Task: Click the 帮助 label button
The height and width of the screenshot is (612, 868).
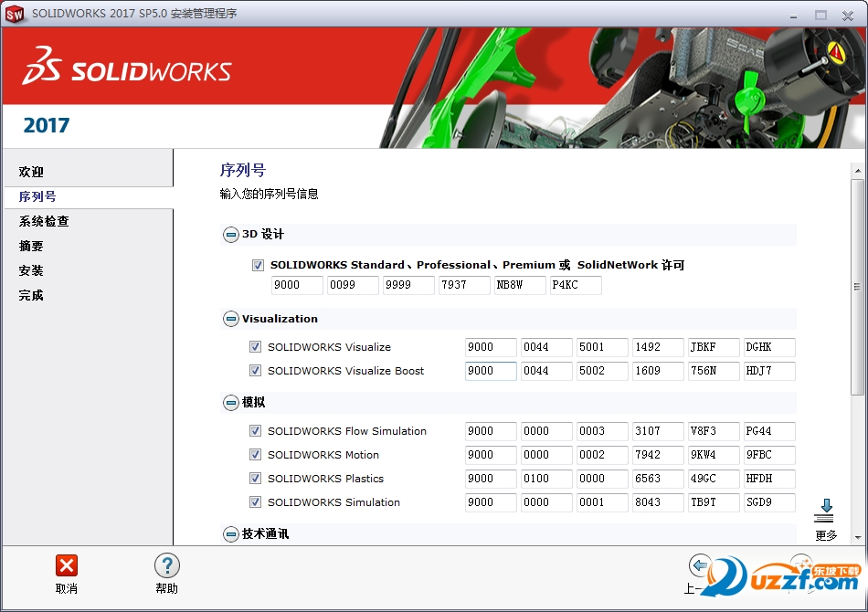Action: 166,589
